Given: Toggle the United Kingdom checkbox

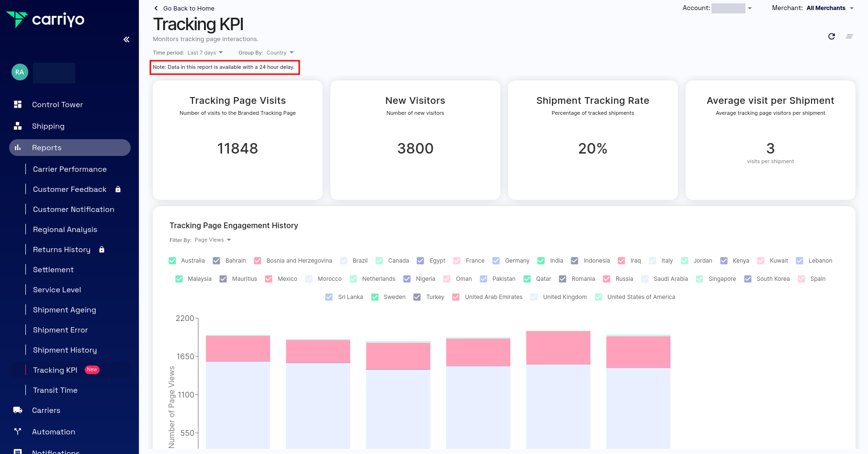Looking at the screenshot, I should [534, 297].
